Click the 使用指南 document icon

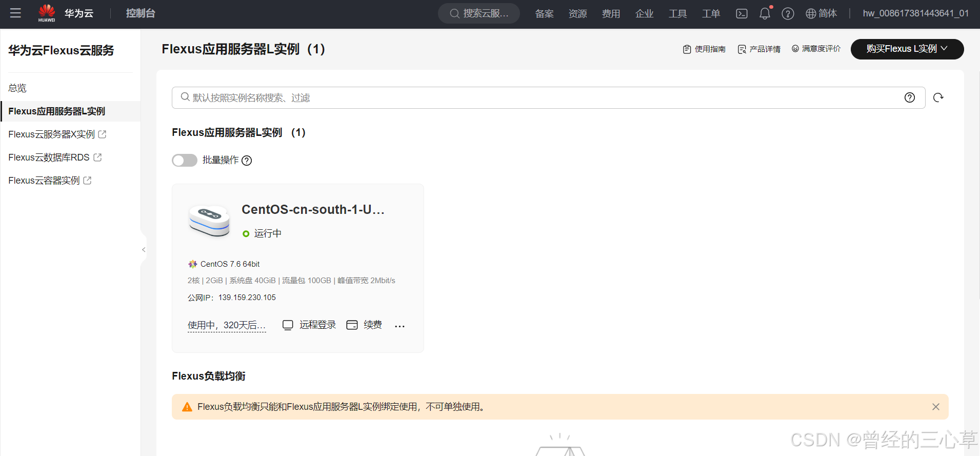687,49
